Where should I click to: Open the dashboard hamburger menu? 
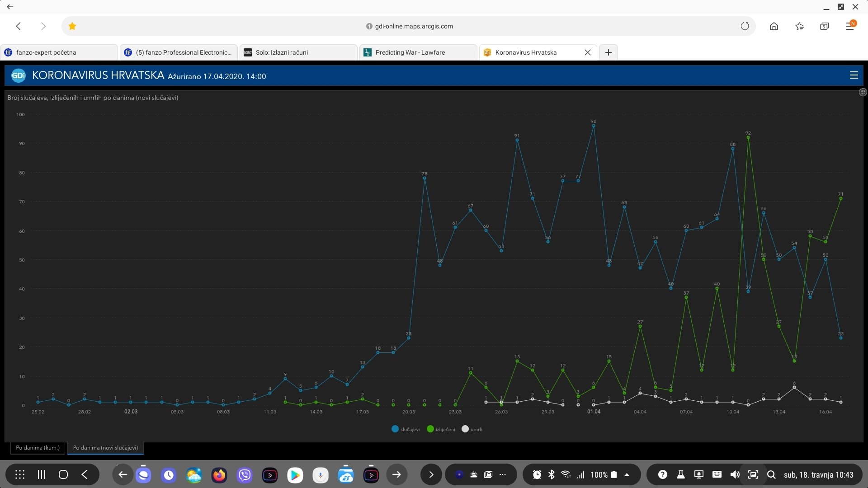pyautogui.click(x=854, y=75)
